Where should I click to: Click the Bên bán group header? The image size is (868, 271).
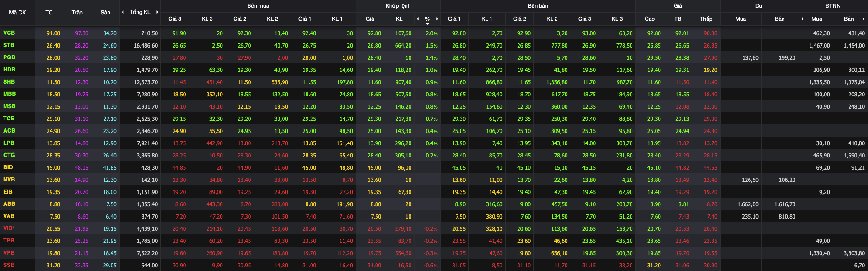[x=538, y=6]
